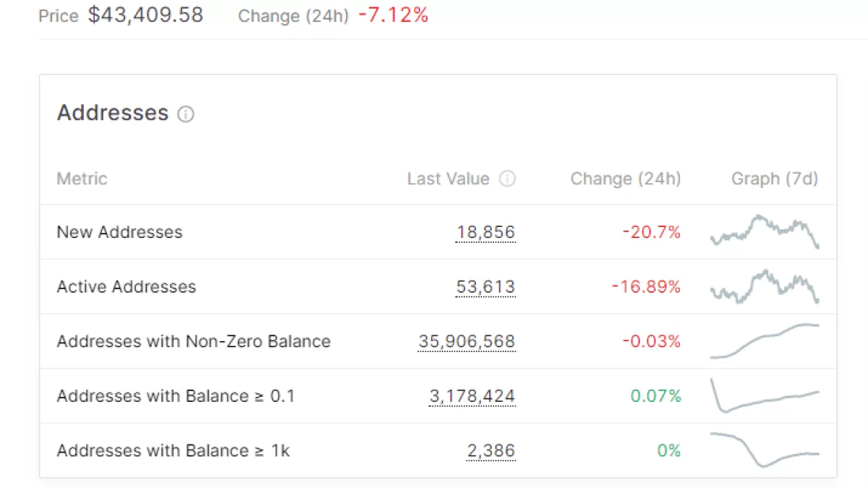View the Balance ≥ 1k sparkline graph
Image resolution: width=868 pixels, height=488 pixels.
coord(765,450)
